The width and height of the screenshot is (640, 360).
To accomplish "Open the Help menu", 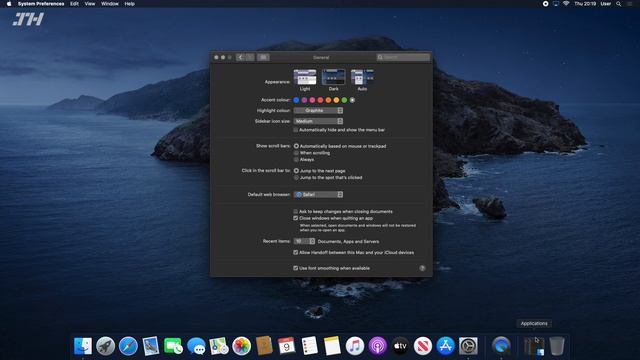I will [x=129, y=4].
